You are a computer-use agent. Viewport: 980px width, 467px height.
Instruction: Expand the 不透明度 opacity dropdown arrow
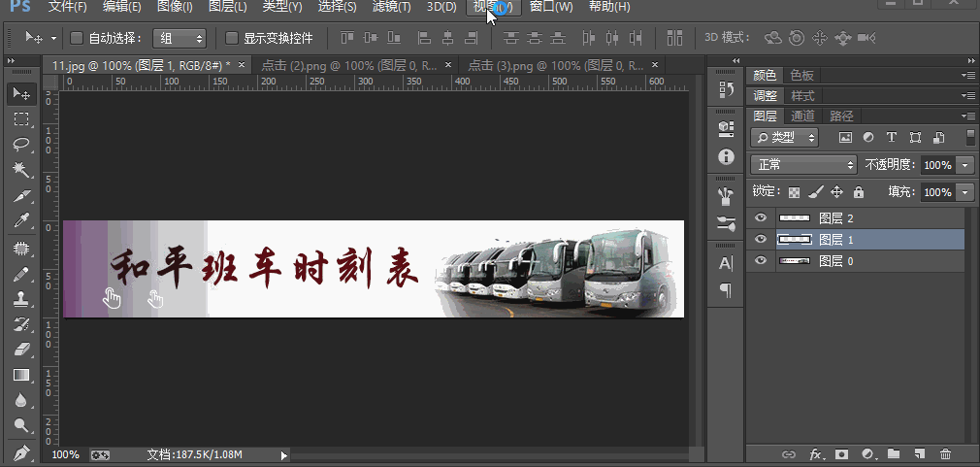pyautogui.click(x=964, y=165)
